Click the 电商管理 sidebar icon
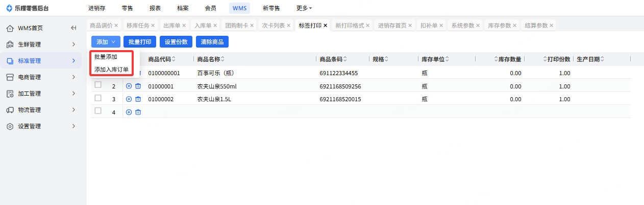Viewport: 644px width, 205px height. pos(10,77)
